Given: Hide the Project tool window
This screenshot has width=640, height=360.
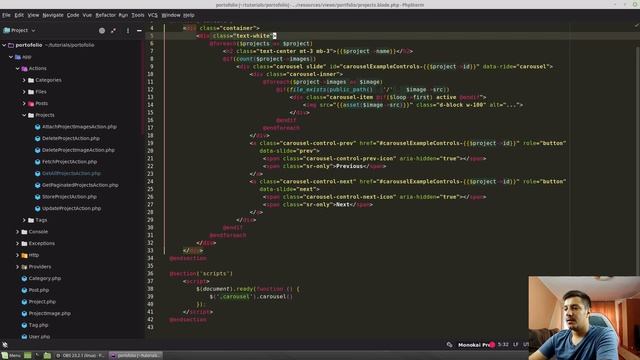Looking at the screenshot, I should click(x=139, y=31).
